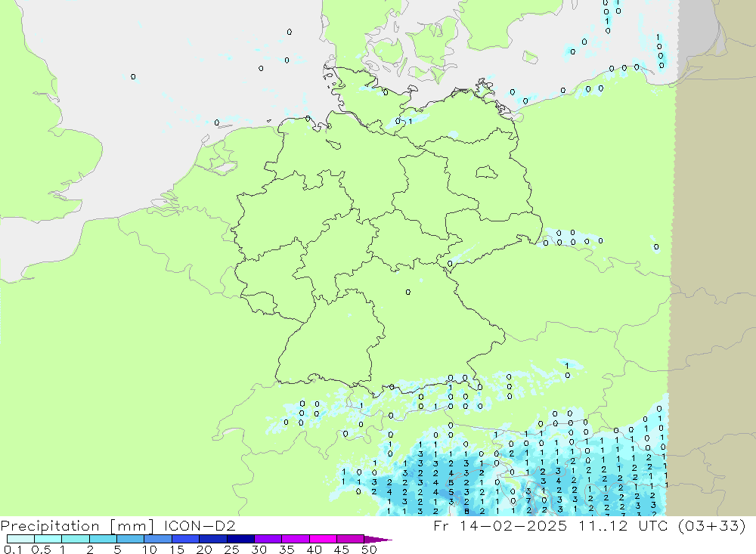
Task: Click the 25–30 mm navy legend swatch
Action: pos(240,539)
